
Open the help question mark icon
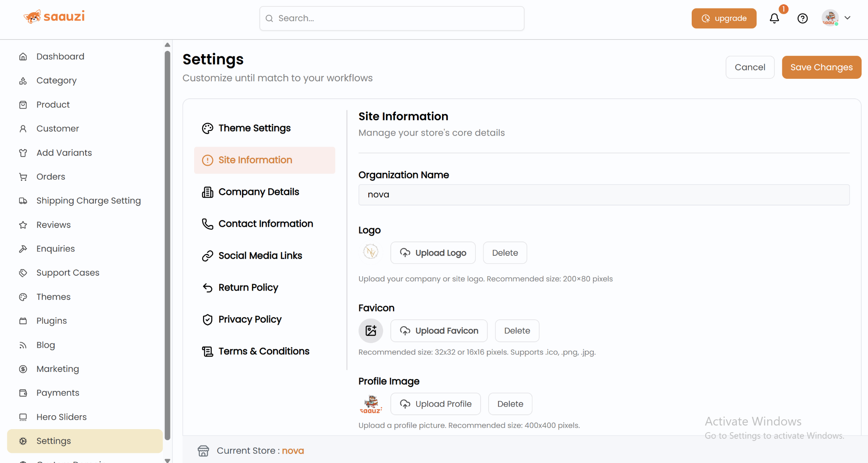802,18
